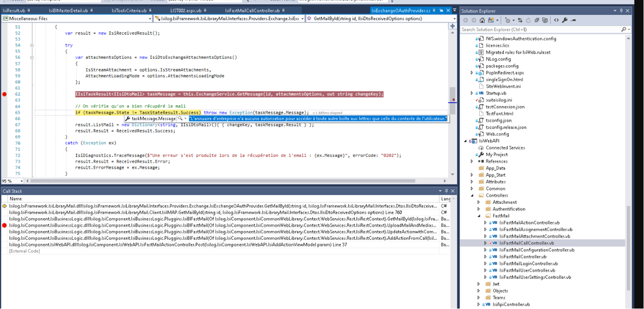The width and height of the screenshot is (644, 309).
Task: Click inside the Search Solution Explorer field
Action: point(528,29)
